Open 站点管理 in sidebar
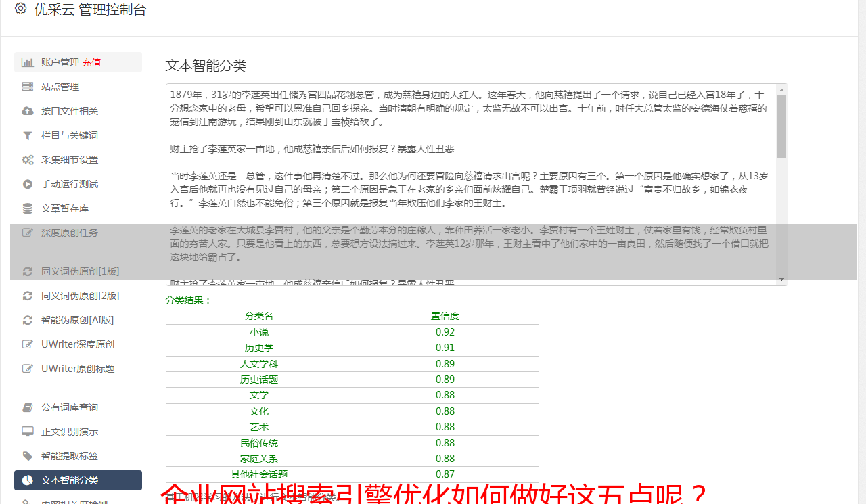This screenshot has width=866, height=504. point(78,87)
